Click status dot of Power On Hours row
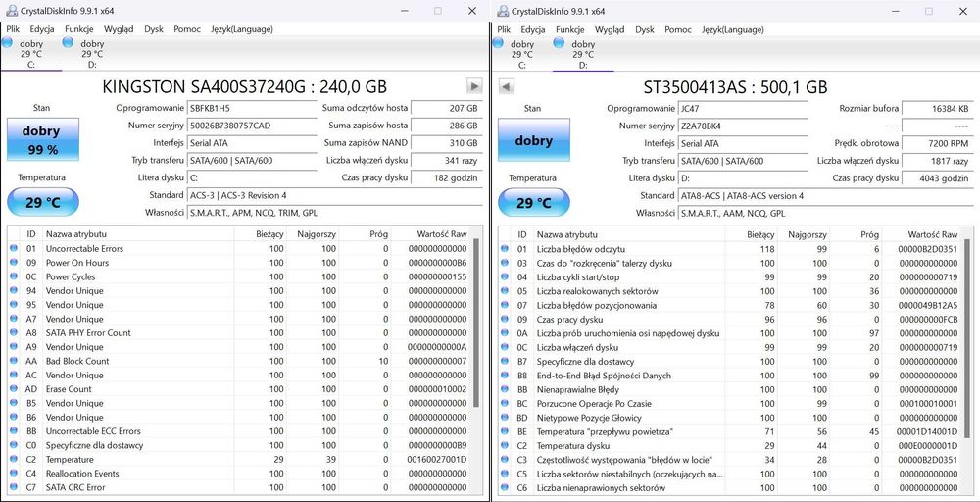 (14, 263)
